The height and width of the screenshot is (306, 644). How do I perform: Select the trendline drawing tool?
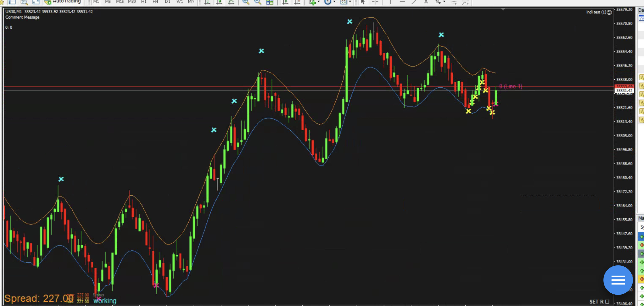click(x=414, y=2)
